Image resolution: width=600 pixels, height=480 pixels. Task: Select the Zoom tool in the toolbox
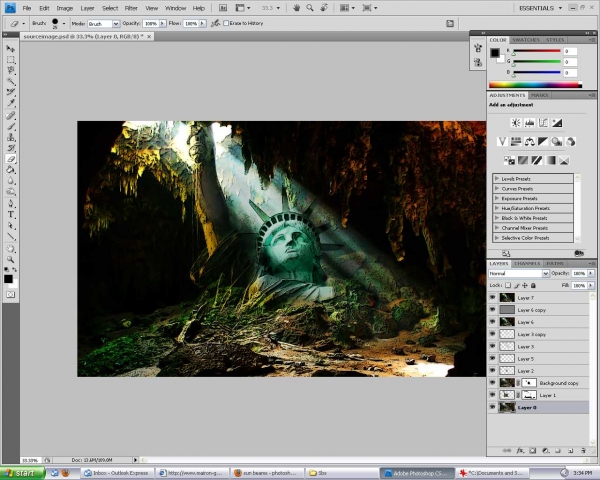click(x=10, y=260)
